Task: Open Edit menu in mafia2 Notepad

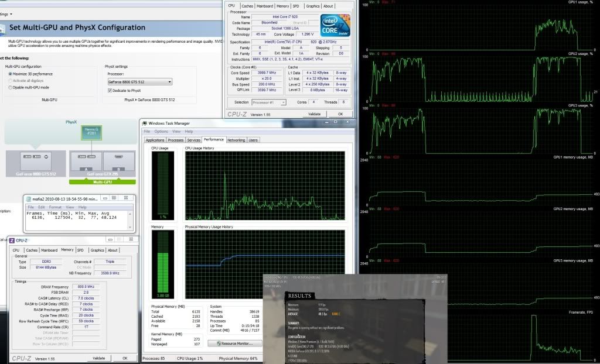Action: (x=42, y=207)
